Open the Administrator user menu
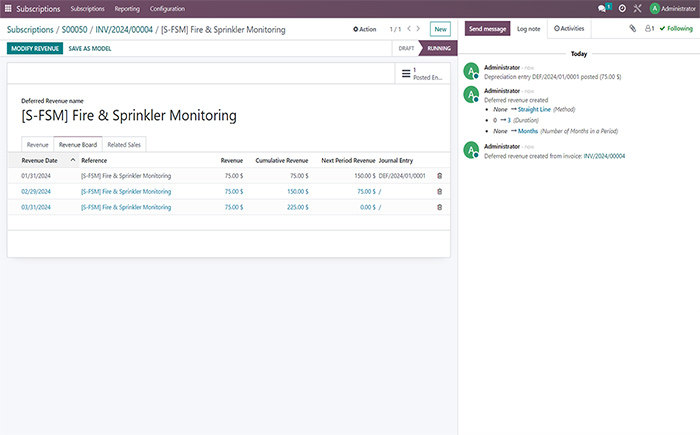The height and width of the screenshot is (435, 700). coord(673,8)
